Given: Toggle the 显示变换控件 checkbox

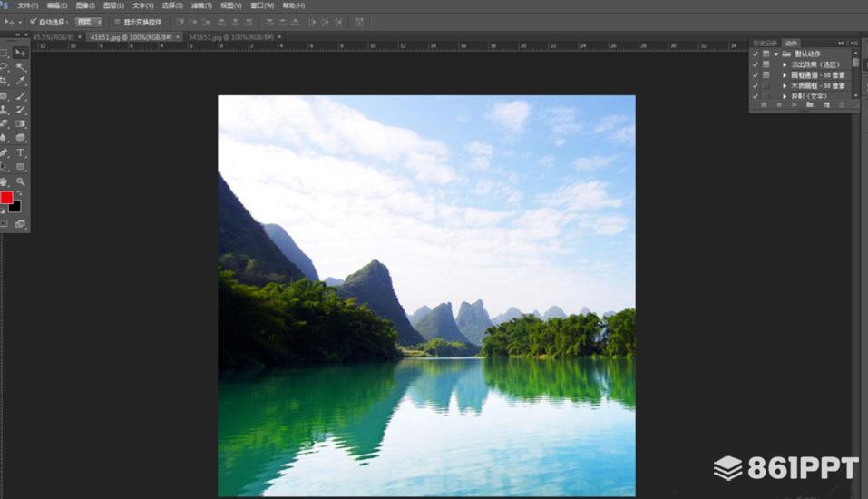Looking at the screenshot, I should coord(117,22).
